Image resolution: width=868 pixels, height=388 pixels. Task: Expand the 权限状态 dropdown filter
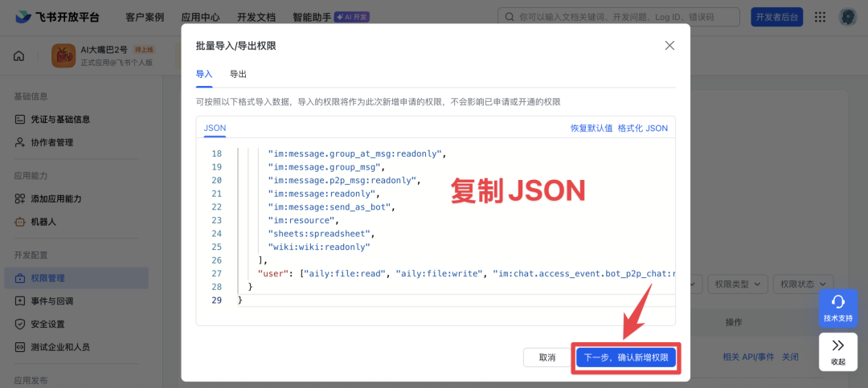(802, 284)
